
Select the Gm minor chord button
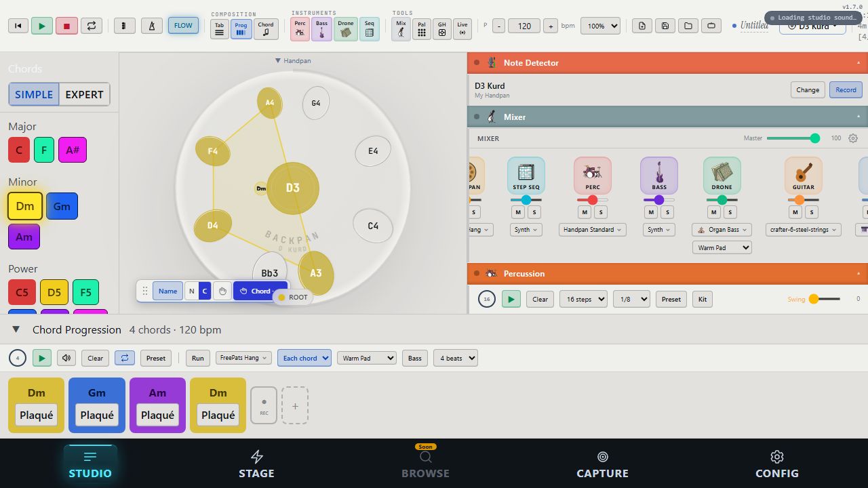62,206
